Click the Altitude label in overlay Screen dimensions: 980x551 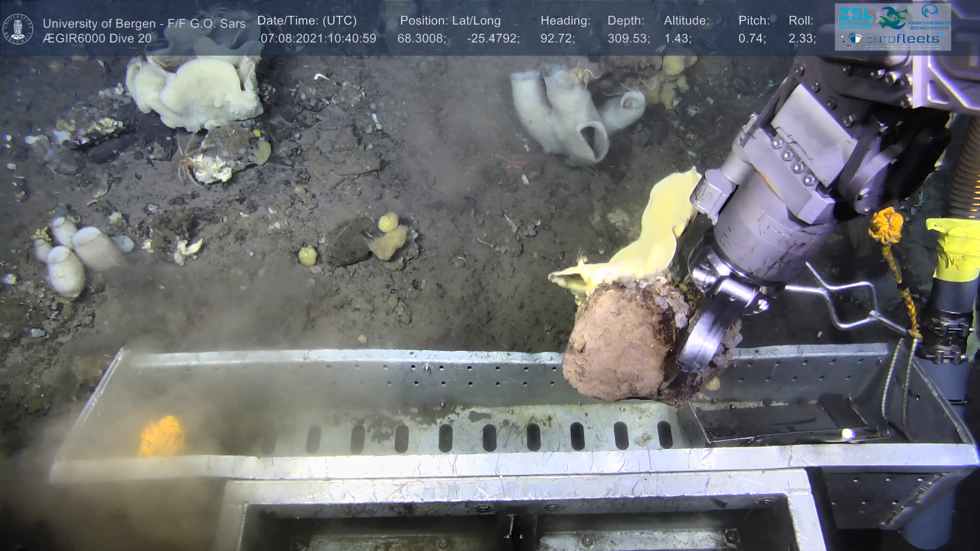(x=687, y=21)
